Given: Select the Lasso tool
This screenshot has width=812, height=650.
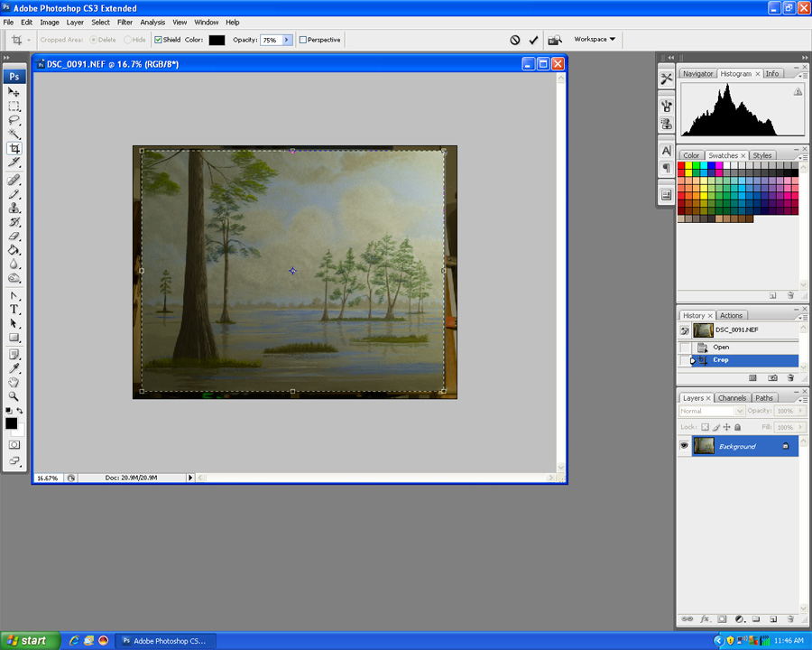Looking at the screenshot, I should coord(14,120).
